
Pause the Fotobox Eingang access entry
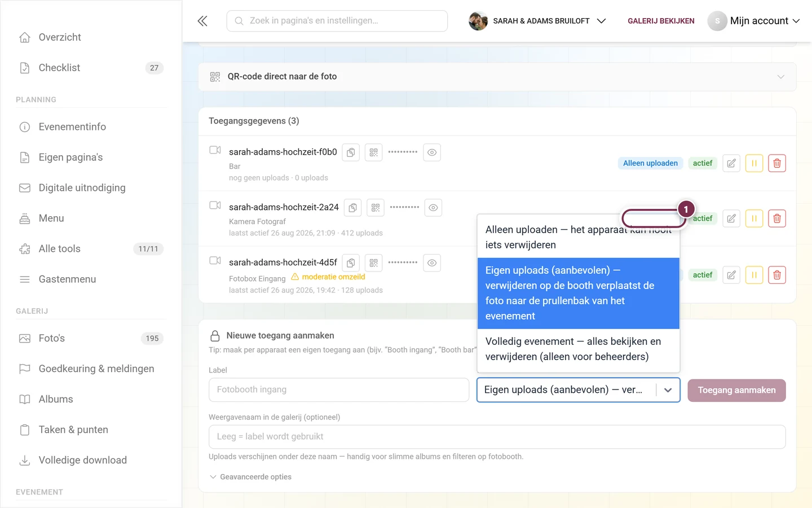pyautogui.click(x=754, y=275)
